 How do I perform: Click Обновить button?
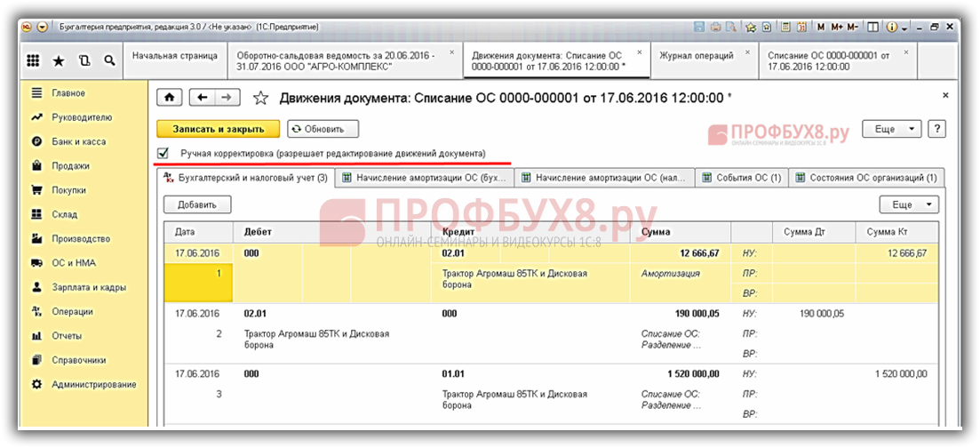coord(323,129)
